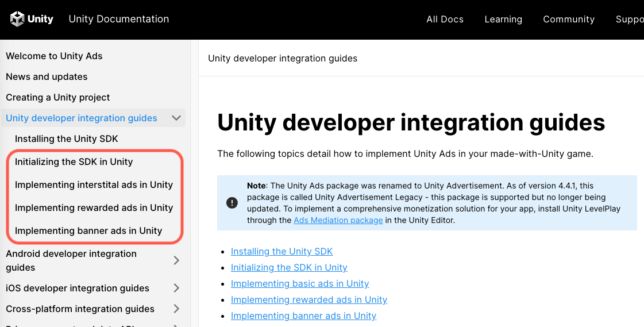Open Installing the Unity SDK content link

point(281,251)
